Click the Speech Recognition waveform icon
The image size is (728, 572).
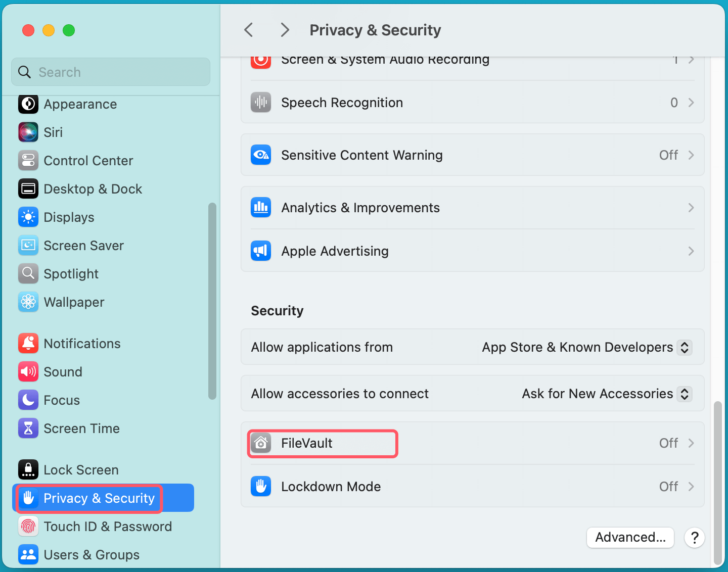(261, 103)
